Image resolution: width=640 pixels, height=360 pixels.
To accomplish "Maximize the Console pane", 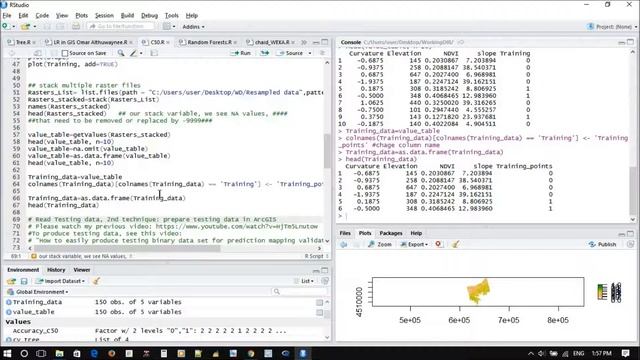I will click(x=631, y=42).
